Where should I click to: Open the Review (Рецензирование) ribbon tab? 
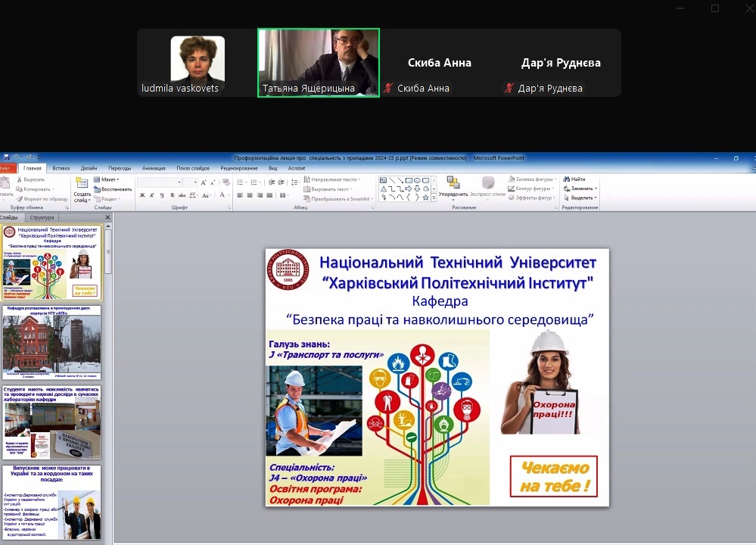[239, 168]
